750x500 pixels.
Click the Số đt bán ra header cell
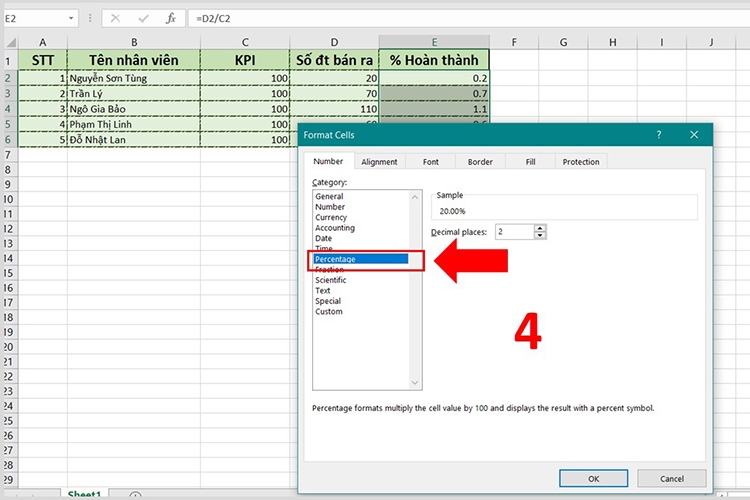click(x=334, y=60)
